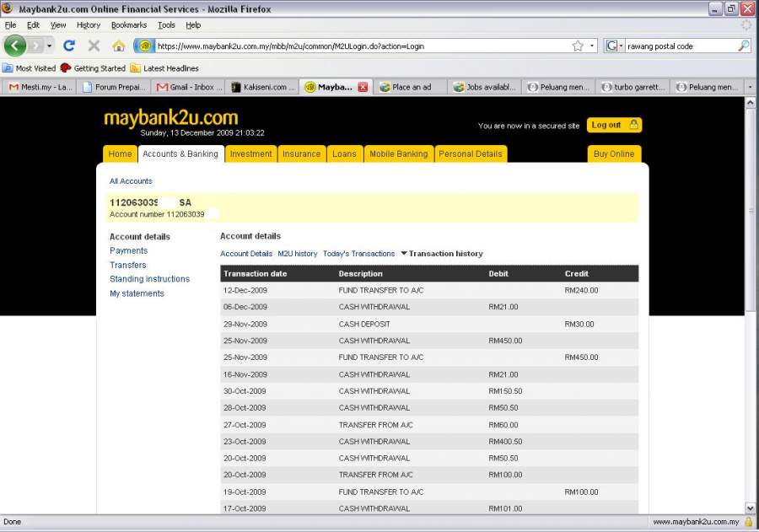Image resolution: width=759 pixels, height=532 pixels.
Task: Switch to the Investment tab
Action: 250,153
